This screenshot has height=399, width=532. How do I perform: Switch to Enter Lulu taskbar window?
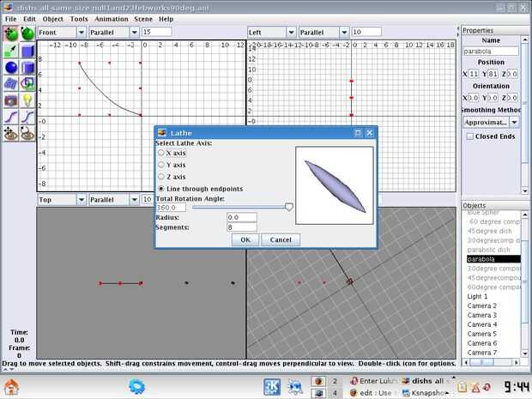click(373, 381)
